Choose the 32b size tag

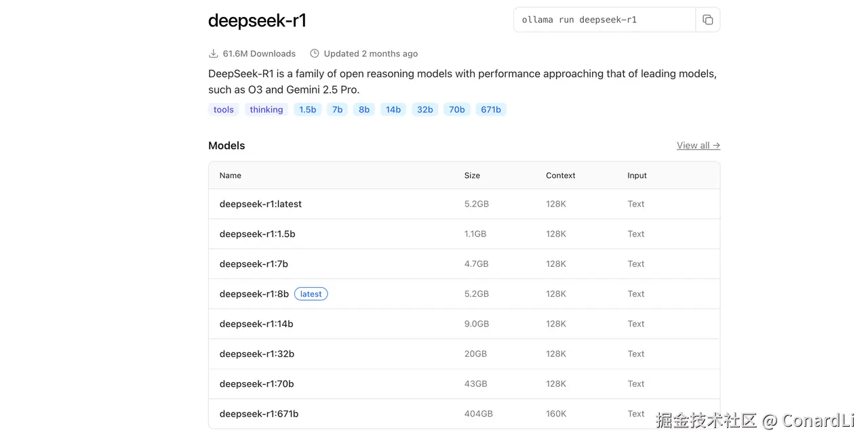(x=425, y=110)
